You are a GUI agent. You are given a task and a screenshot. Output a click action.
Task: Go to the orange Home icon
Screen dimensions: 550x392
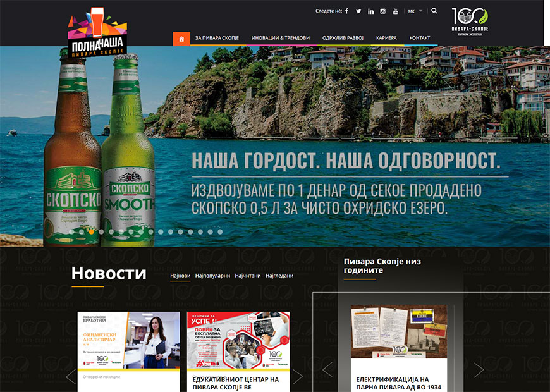point(181,39)
